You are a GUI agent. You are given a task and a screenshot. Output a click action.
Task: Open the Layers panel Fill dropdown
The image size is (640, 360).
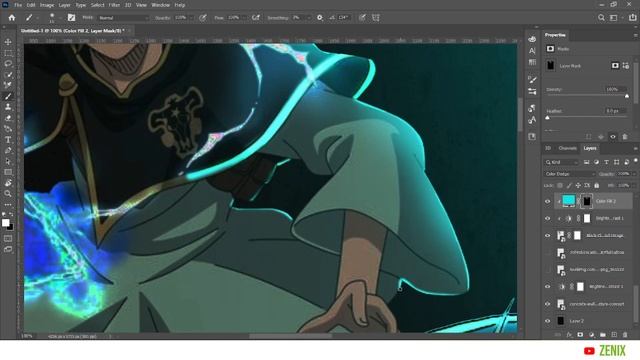(x=633, y=185)
